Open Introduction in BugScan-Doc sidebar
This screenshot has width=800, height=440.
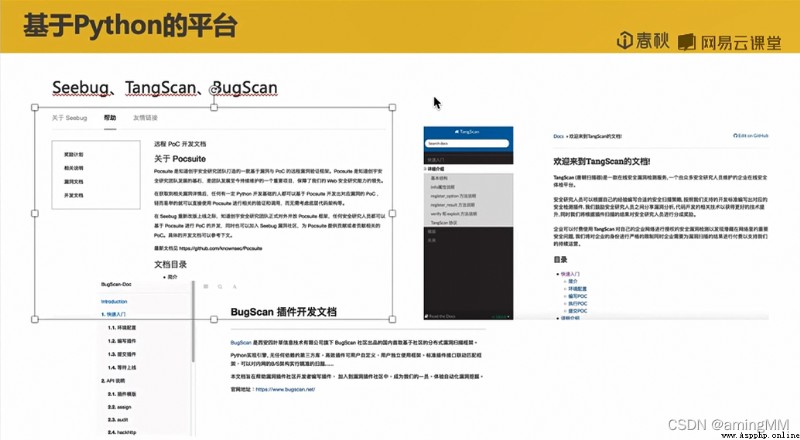pyautogui.click(x=114, y=302)
